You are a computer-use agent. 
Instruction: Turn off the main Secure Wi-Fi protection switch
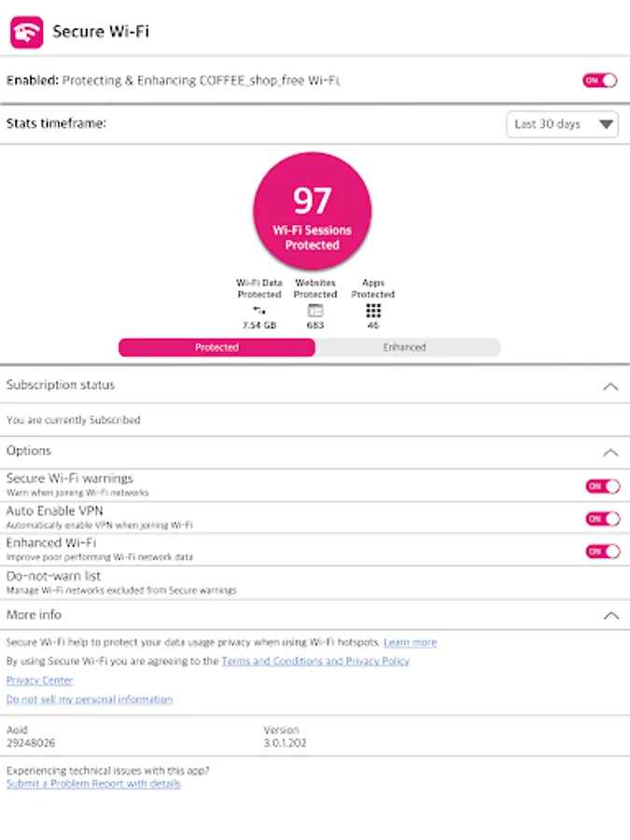tap(600, 80)
